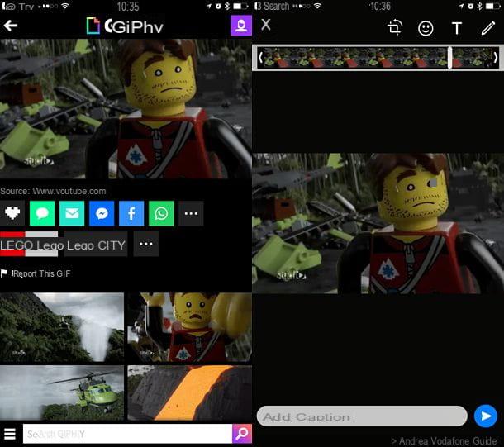Focus the Search GIPHY field
The height and width of the screenshot is (447, 504).
tap(127, 434)
